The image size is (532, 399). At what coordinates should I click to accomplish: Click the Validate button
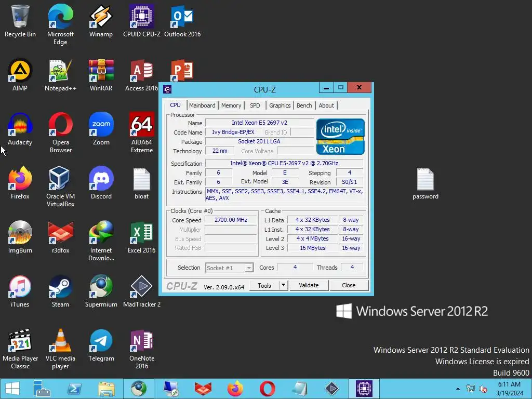(309, 285)
